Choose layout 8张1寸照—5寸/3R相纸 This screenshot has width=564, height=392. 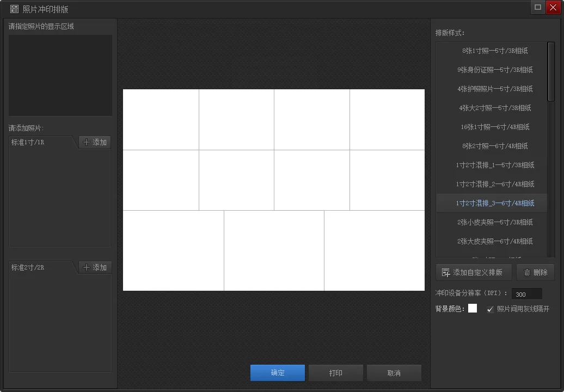pyautogui.click(x=492, y=51)
